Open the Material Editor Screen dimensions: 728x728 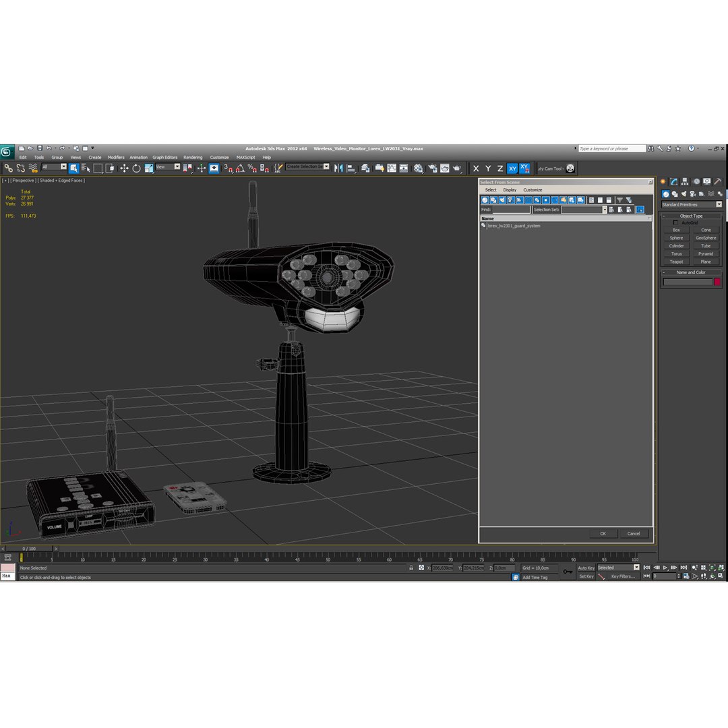[419, 168]
